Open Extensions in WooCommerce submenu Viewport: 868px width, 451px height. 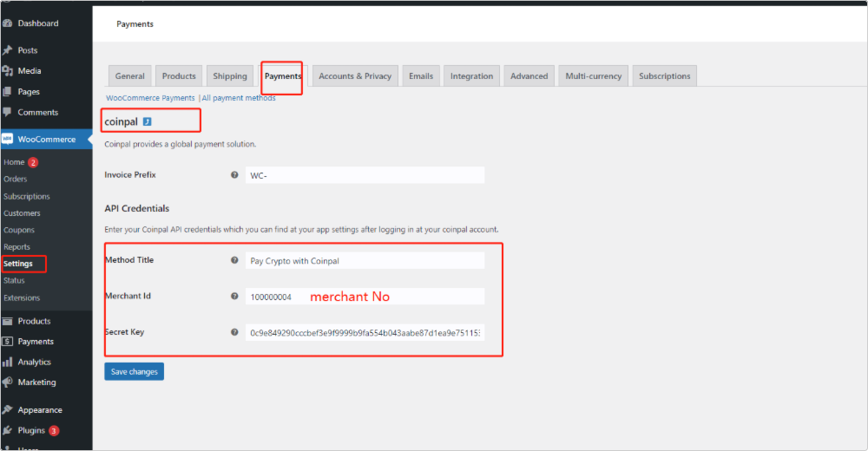click(22, 297)
